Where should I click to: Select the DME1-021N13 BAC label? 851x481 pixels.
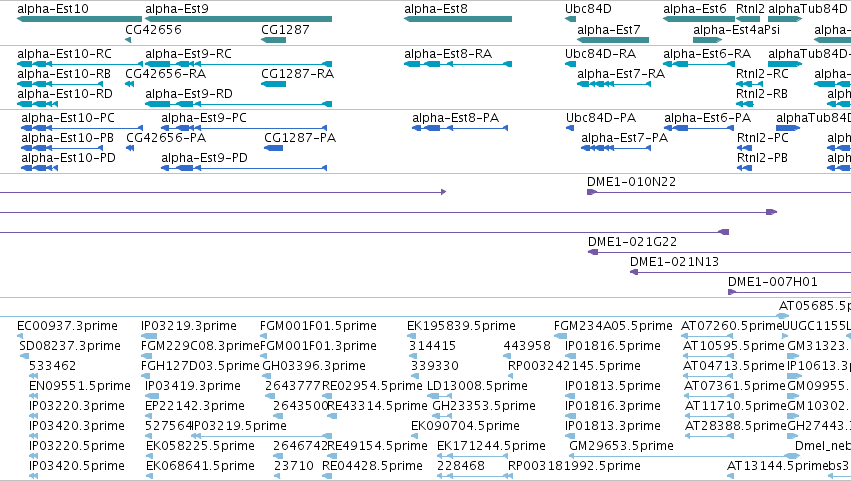(675, 262)
